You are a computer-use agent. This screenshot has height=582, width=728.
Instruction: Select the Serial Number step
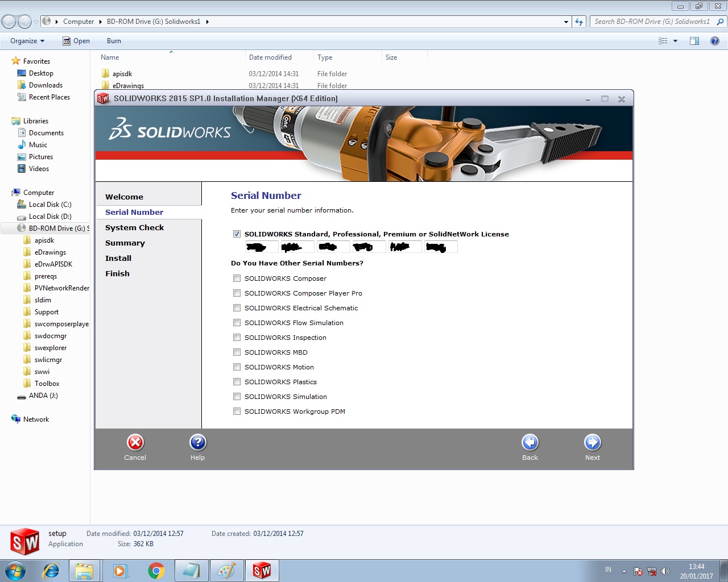pyautogui.click(x=134, y=213)
